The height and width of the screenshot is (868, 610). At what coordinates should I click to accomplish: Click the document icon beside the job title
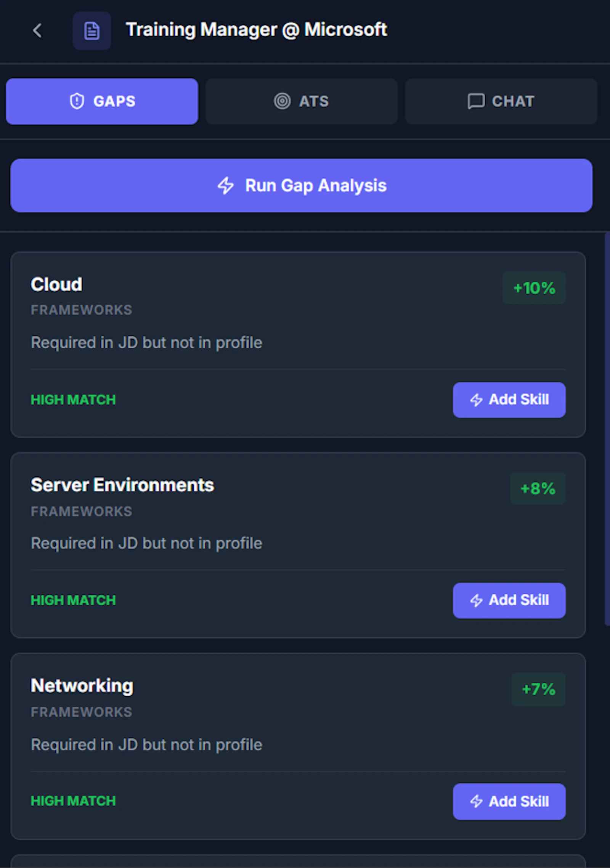[x=92, y=31]
